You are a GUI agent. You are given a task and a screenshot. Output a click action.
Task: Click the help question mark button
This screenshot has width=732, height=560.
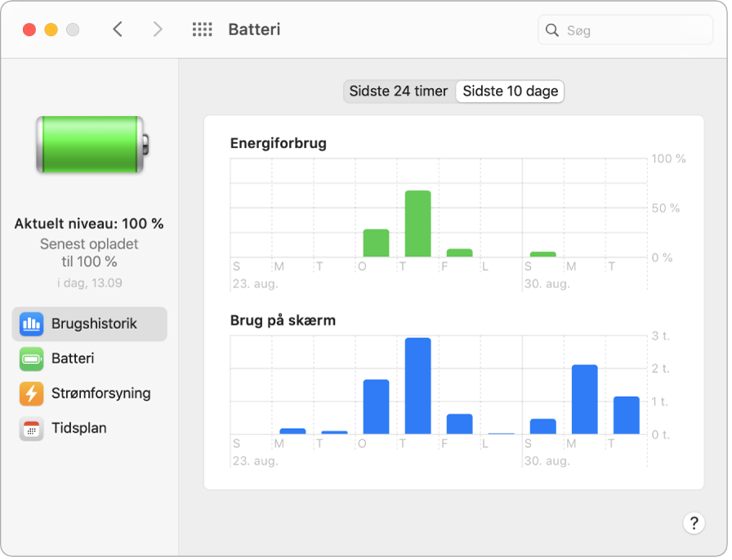point(693,523)
